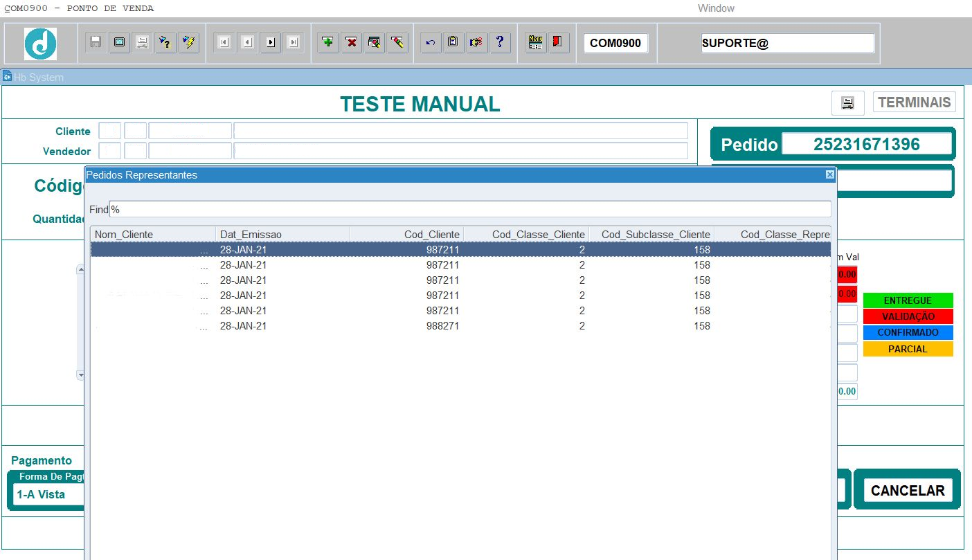This screenshot has height=560, width=972.
Task: Open the Window menu
Action: tap(716, 8)
